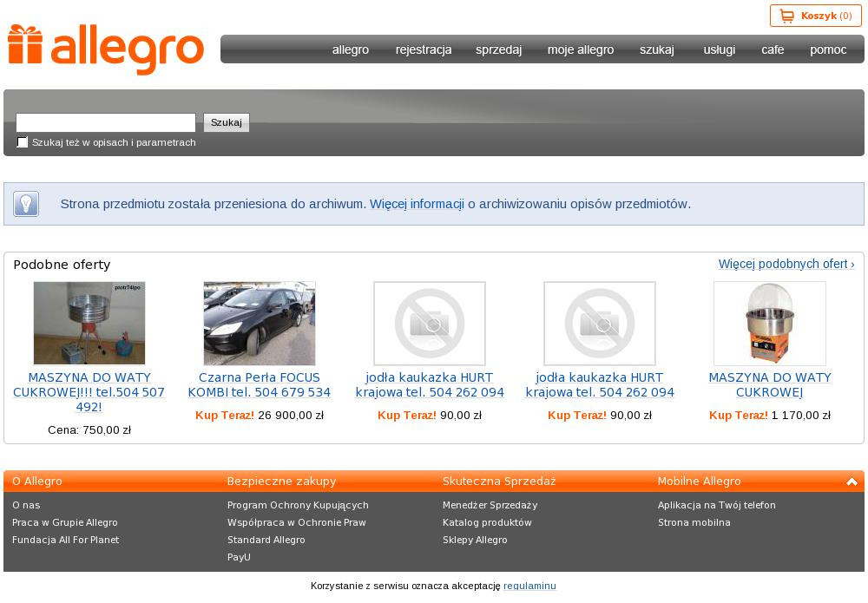The width and height of the screenshot is (868, 603).
Task: Open the rejestracja menu item
Action: pos(424,49)
